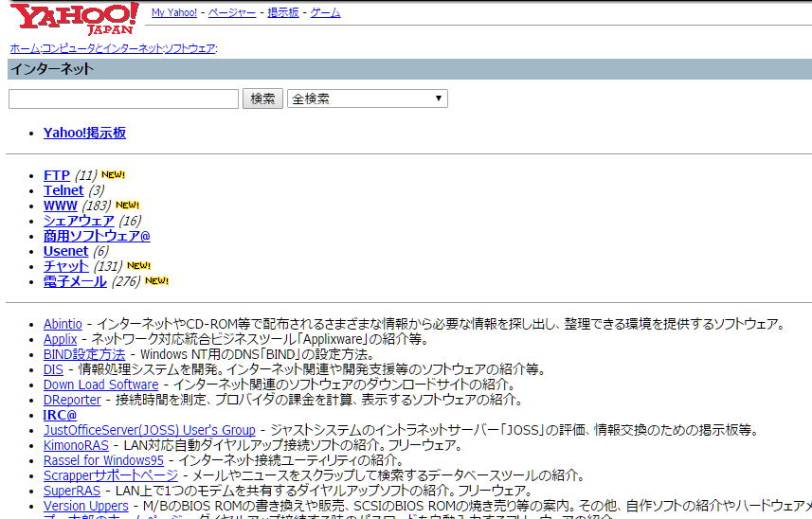Open the ページャー link in header

click(x=232, y=12)
